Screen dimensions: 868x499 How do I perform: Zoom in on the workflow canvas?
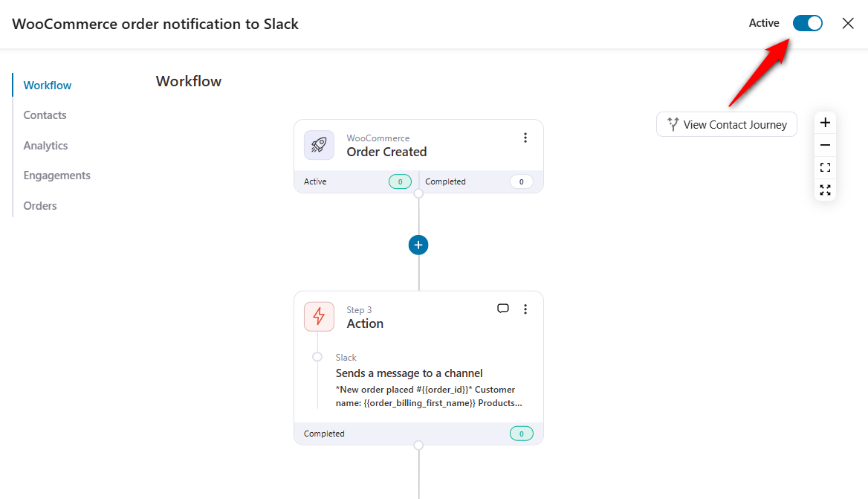coord(825,122)
